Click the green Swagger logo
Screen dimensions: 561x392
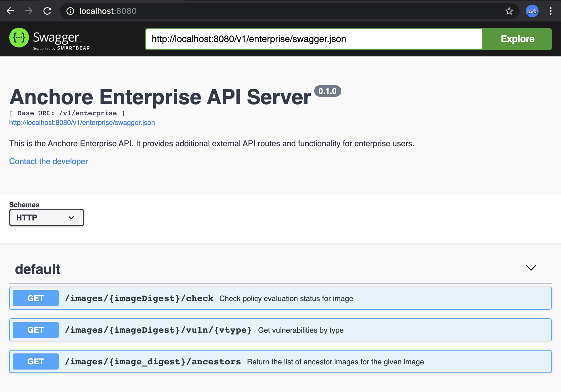(x=19, y=38)
